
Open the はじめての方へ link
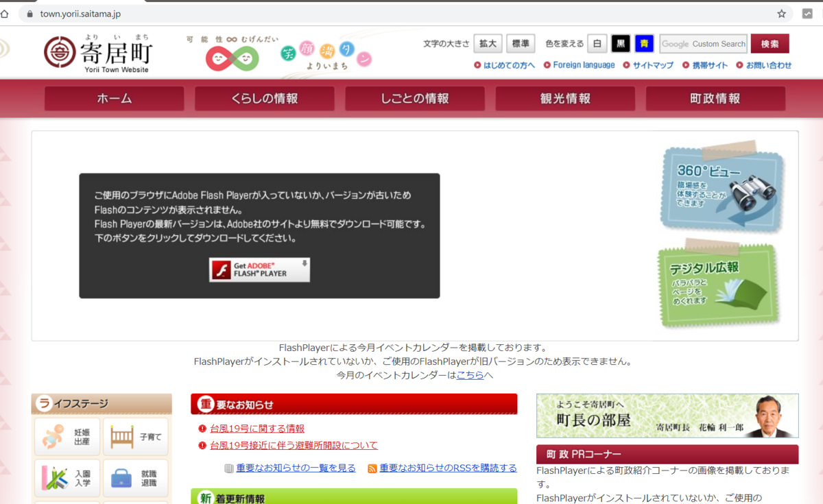[x=504, y=65]
